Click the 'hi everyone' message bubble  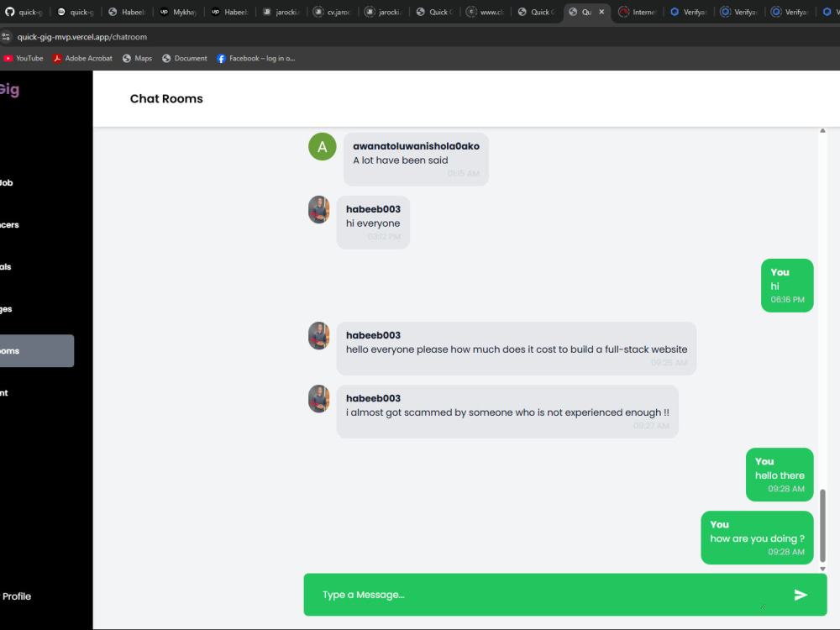tap(373, 223)
